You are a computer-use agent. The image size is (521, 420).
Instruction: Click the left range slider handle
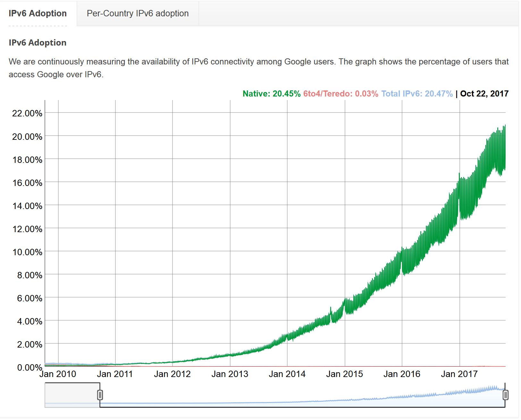[100, 395]
